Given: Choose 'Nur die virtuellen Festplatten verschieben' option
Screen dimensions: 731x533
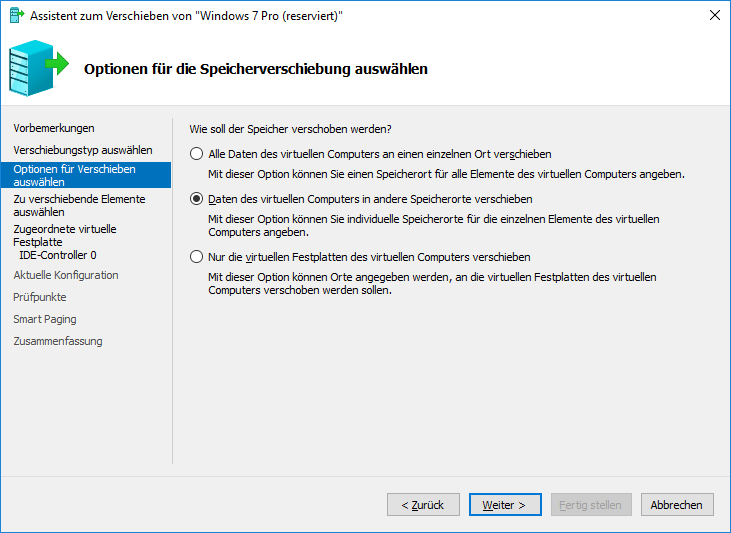Looking at the screenshot, I should pyautogui.click(x=196, y=257).
